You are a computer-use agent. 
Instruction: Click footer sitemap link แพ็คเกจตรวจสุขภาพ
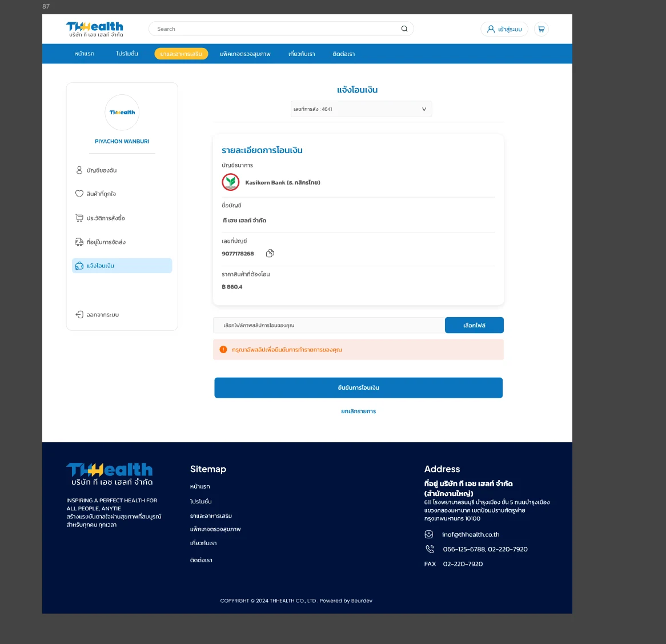click(215, 529)
